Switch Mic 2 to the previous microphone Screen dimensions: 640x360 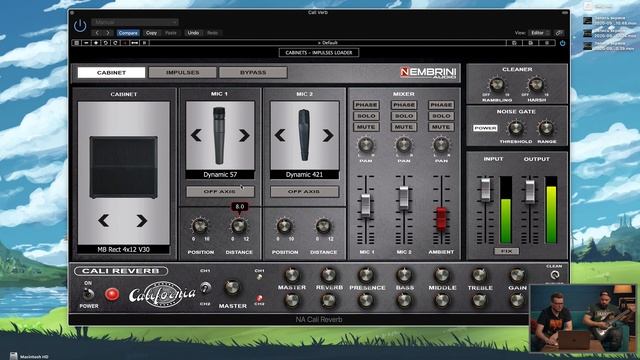[x=280, y=135]
